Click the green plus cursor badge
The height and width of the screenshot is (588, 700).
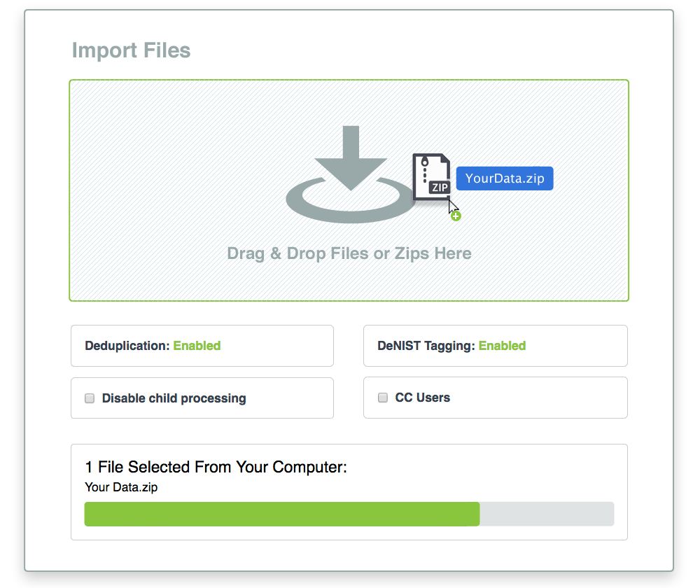[x=456, y=216]
